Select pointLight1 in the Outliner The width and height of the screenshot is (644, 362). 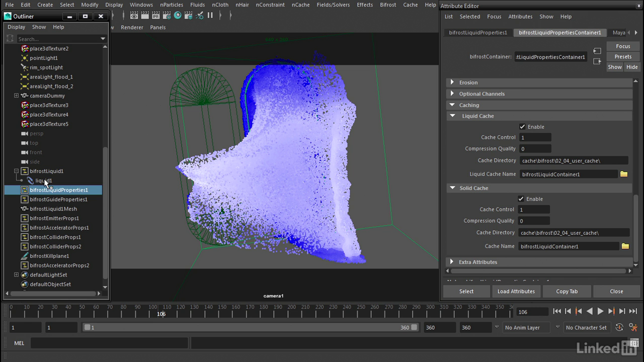coord(44,58)
